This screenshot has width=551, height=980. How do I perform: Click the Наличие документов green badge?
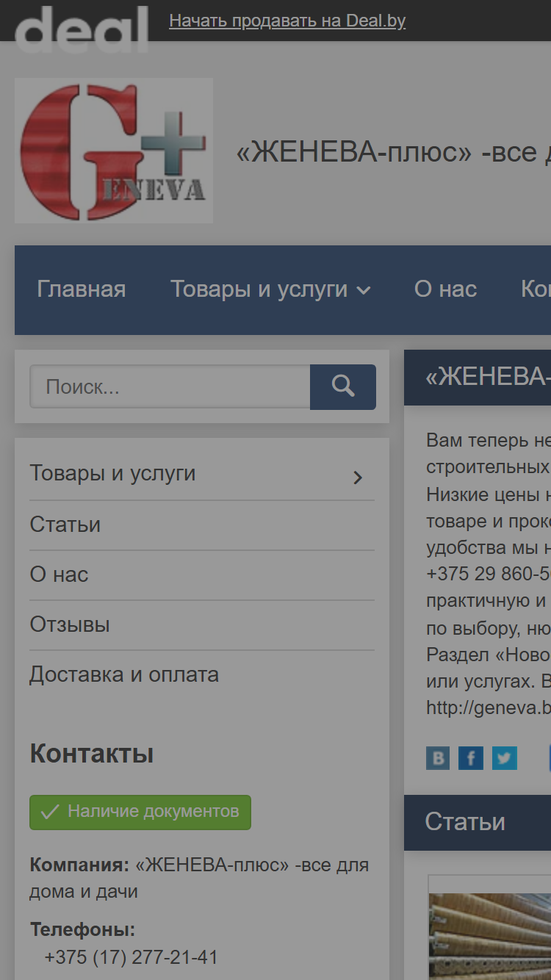[140, 812]
